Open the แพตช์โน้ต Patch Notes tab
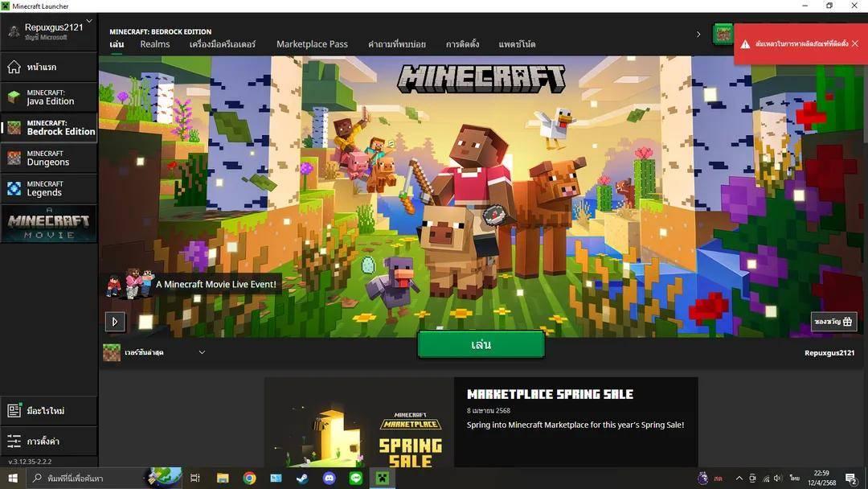 click(x=517, y=44)
